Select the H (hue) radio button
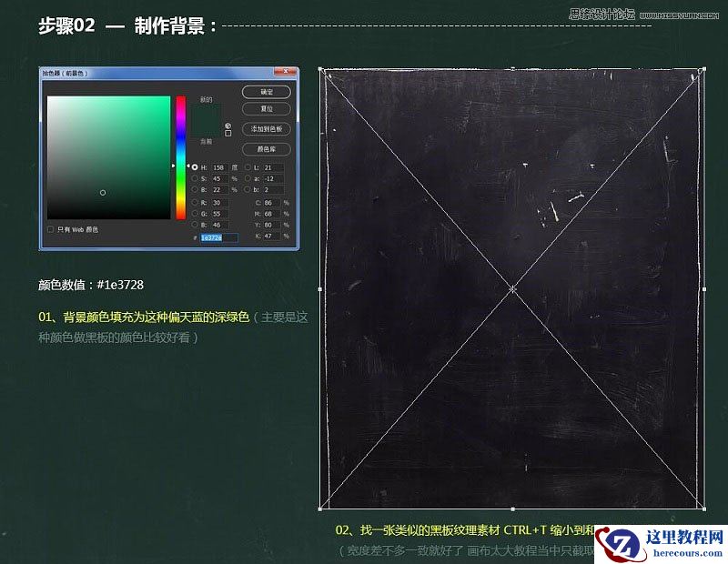The height and width of the screenshot is (564, 728). tap(194, 166)
